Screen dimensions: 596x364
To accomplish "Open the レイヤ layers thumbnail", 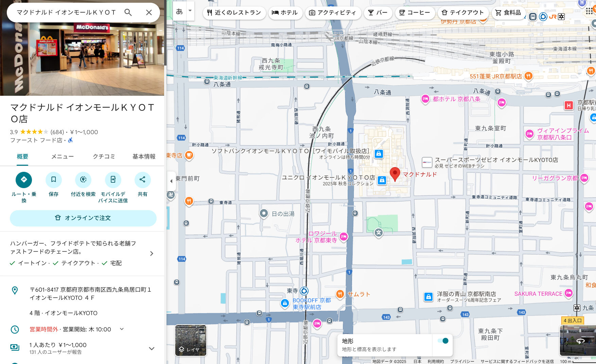I will [191, 340].
